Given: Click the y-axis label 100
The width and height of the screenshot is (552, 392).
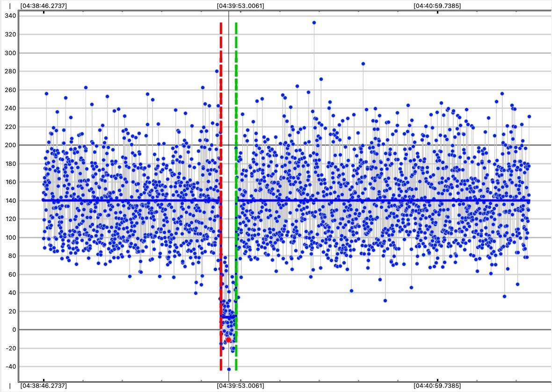Looking at the screenshot, I should coord(11,237).
